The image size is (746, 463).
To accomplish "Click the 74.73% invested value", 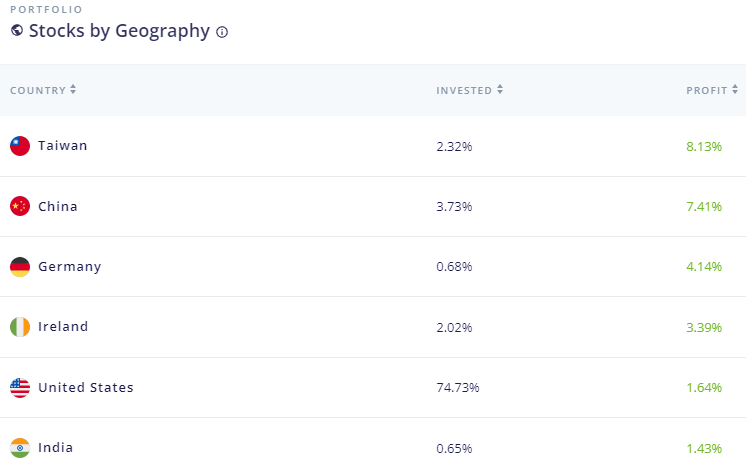I will 457,387.
